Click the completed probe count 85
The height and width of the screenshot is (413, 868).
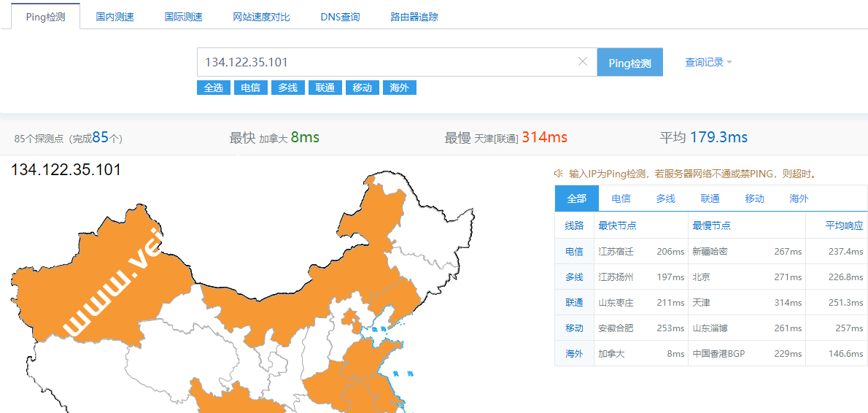(100, 137)
